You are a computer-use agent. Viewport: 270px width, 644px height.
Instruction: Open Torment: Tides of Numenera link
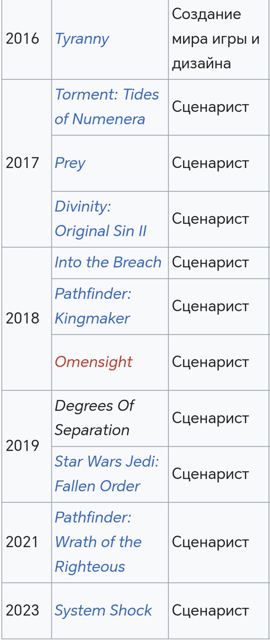(x=107, y=107)
